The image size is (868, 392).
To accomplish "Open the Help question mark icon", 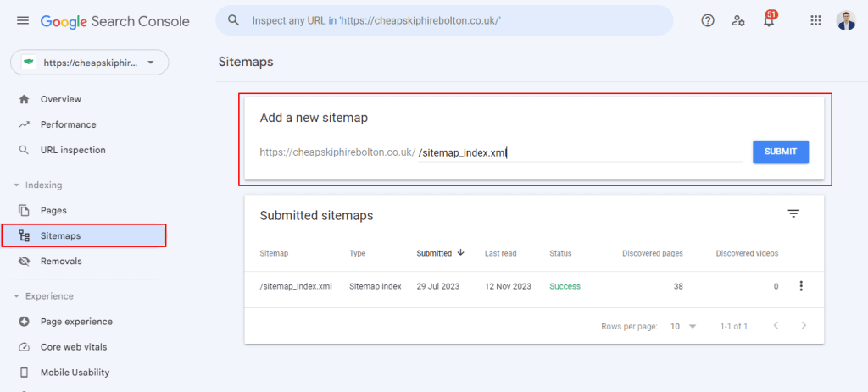I will [x=708, y=21].
